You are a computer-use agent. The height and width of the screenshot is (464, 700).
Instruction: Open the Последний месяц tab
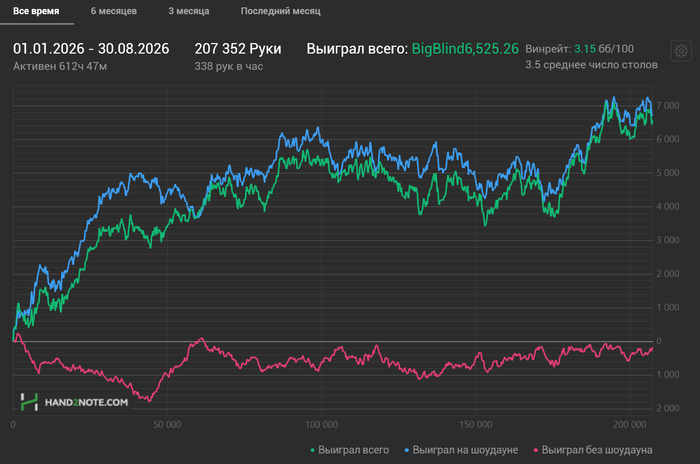[x=280, y=11]
